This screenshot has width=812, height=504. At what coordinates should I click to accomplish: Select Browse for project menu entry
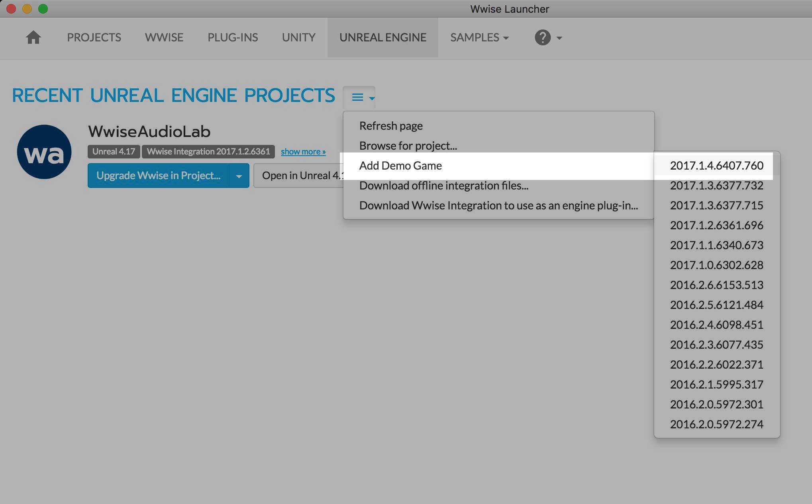click(x=408, y=146)
